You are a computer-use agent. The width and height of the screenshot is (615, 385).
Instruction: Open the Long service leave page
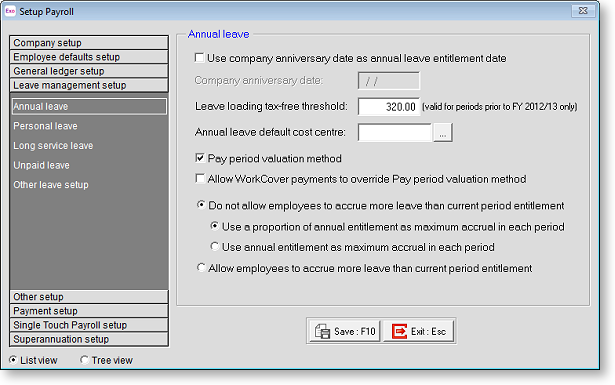coord(53,145)
